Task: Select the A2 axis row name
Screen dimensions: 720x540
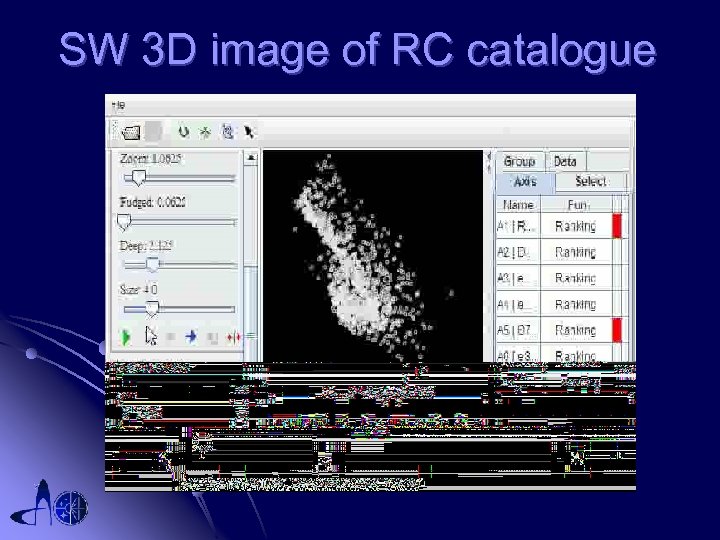Action: point(518,252)
